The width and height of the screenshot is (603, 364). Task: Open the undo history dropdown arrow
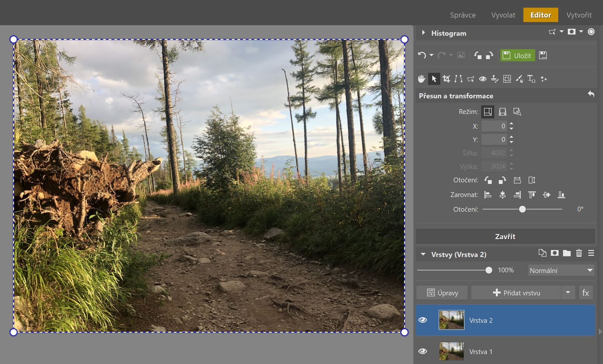click(x=431, y=55)
